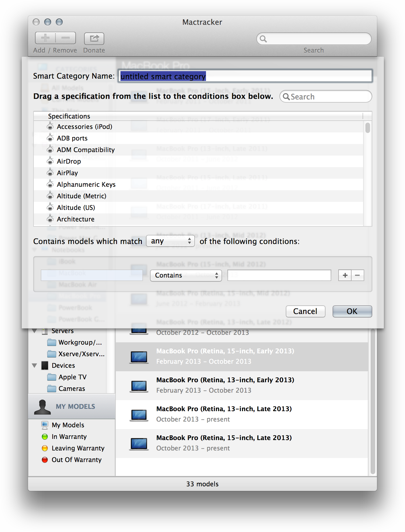The width and height of the screenshot is (405, 532).
Task: Click the MY MODELS user silhouette icon
Action: click(42, 407)
